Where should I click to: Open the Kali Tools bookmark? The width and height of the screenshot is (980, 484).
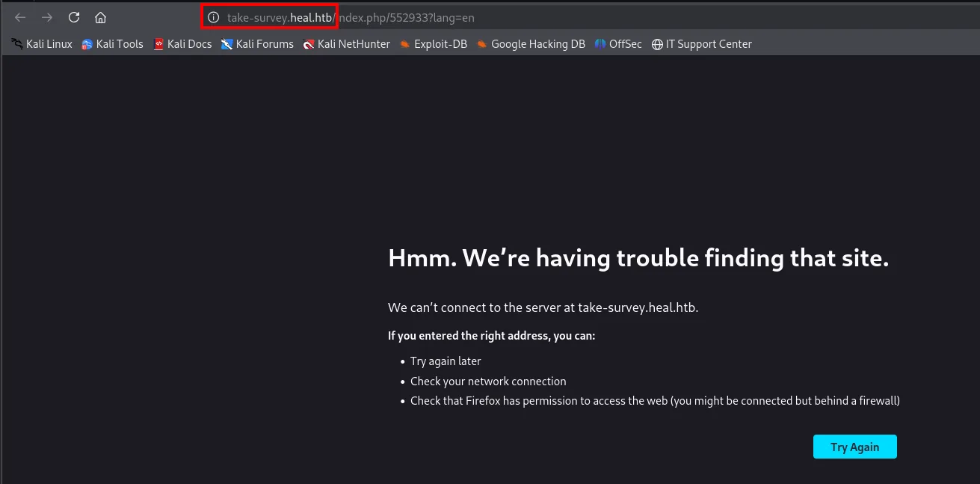tap(112, 44)
